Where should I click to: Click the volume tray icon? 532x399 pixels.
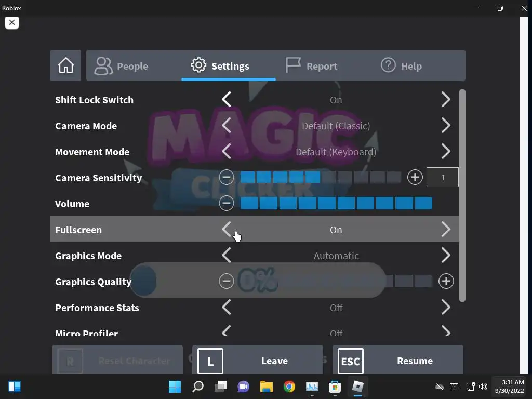(483, 387)
